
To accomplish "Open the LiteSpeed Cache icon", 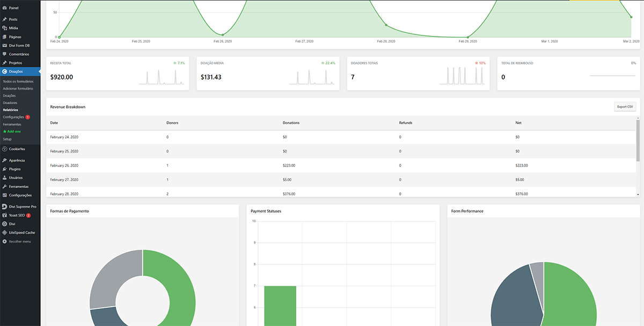I will point(4,233).
